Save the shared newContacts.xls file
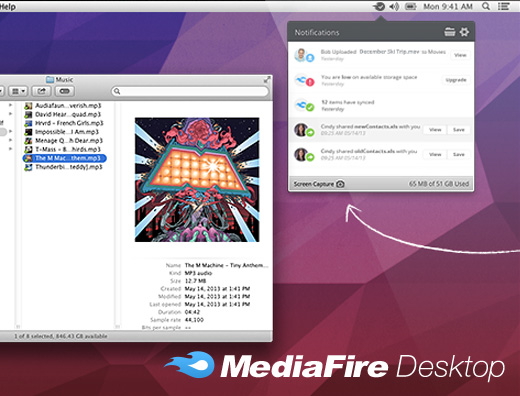This screenshot has width=520, height=396. [x=459, y=130]
